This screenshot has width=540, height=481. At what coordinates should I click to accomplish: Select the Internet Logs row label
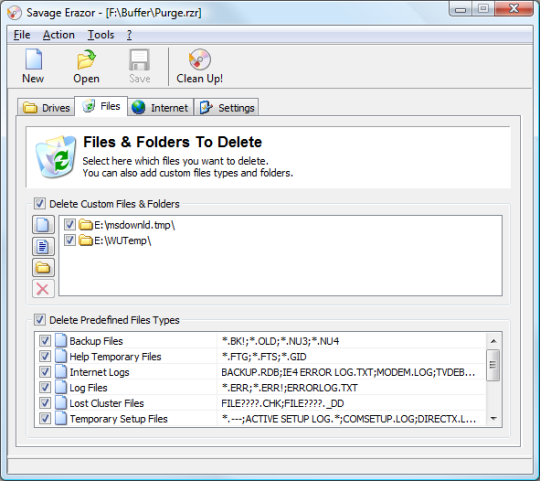(100, 372)
